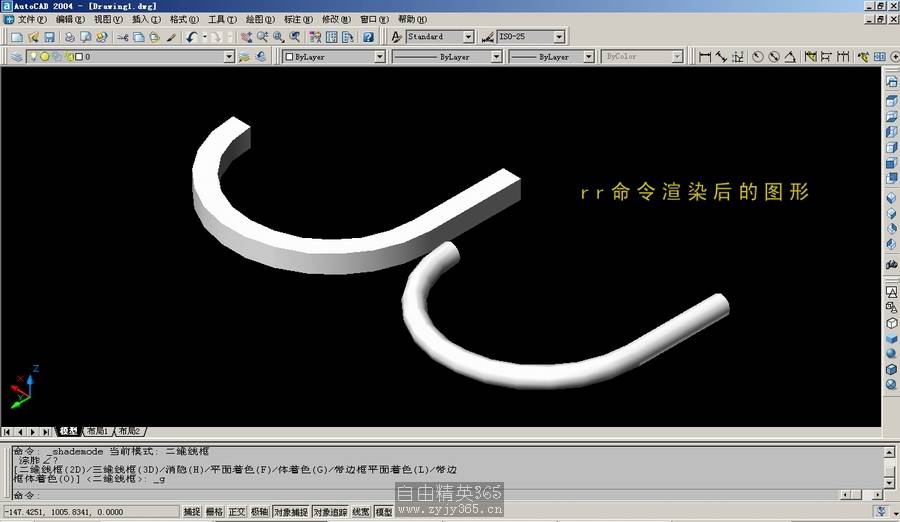Open the ByLayer color control dropdown
Image resolution: width=900 pixels, height=522 pixels.
[379, 57]
